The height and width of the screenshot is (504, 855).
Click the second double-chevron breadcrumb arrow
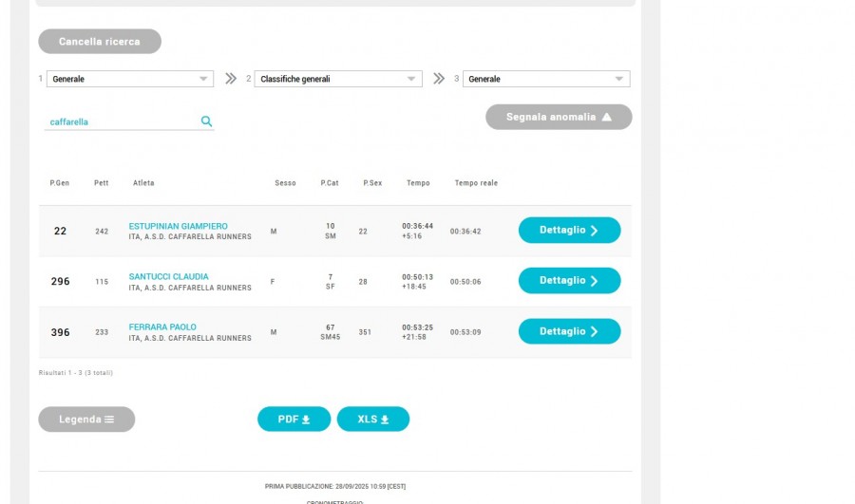pos(438,79)
